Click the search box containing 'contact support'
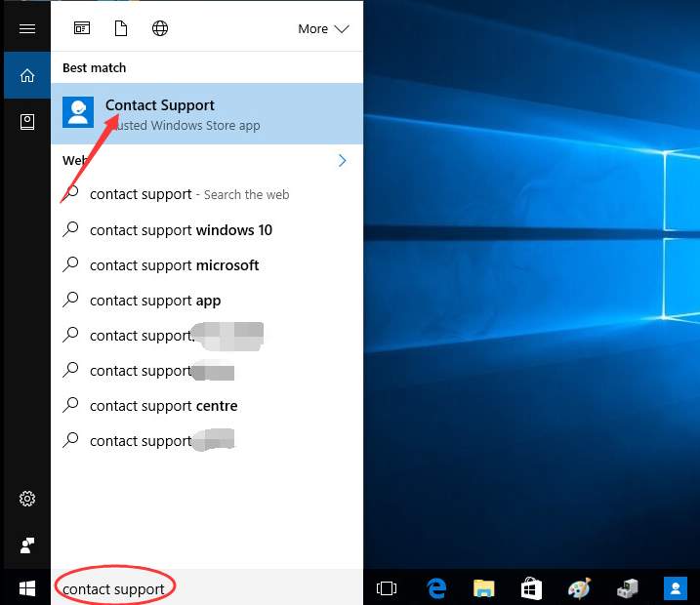This screenshot has width=700, height=605. (207, 588)
